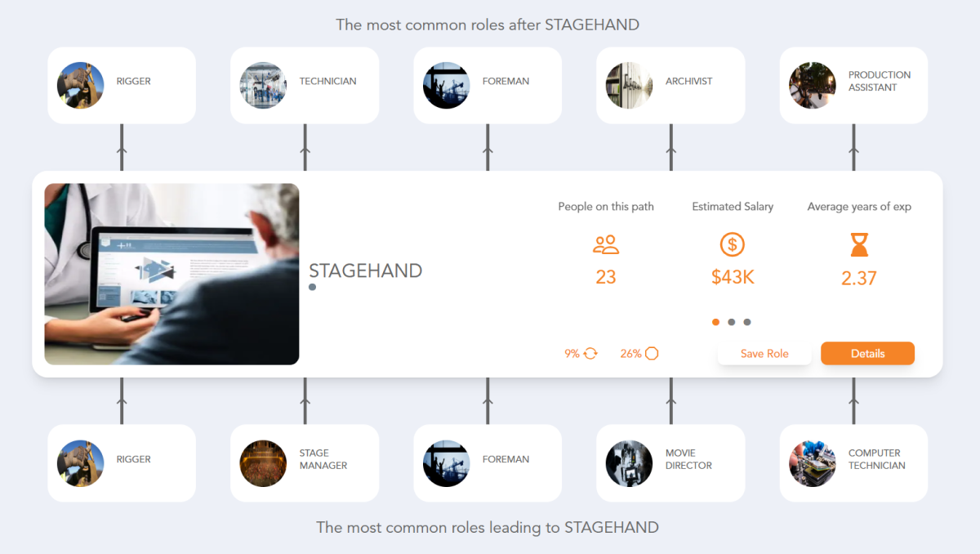Click the small dot below the STAGEHAND title
The image size is (980, 554).
[312, 287]
